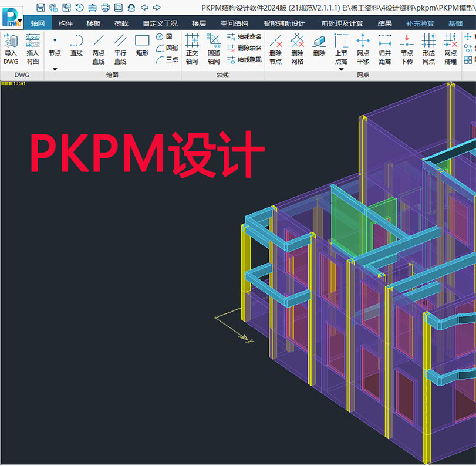Click 形成网点 generate grid points tool

click(x=428, y=49)
